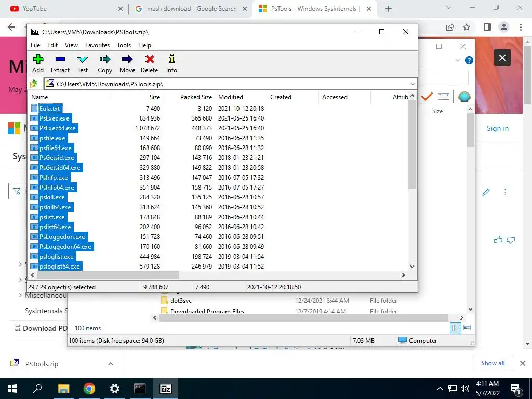Image resolution: width=532 pixels, height=399 pixels.
Task: Open the Tools menu
Action: (x=124, y=45)
